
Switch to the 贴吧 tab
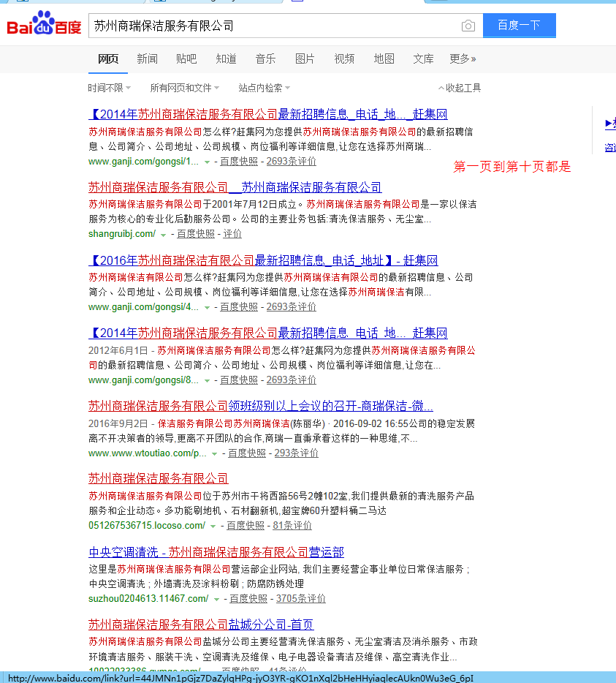pos(186,59)
